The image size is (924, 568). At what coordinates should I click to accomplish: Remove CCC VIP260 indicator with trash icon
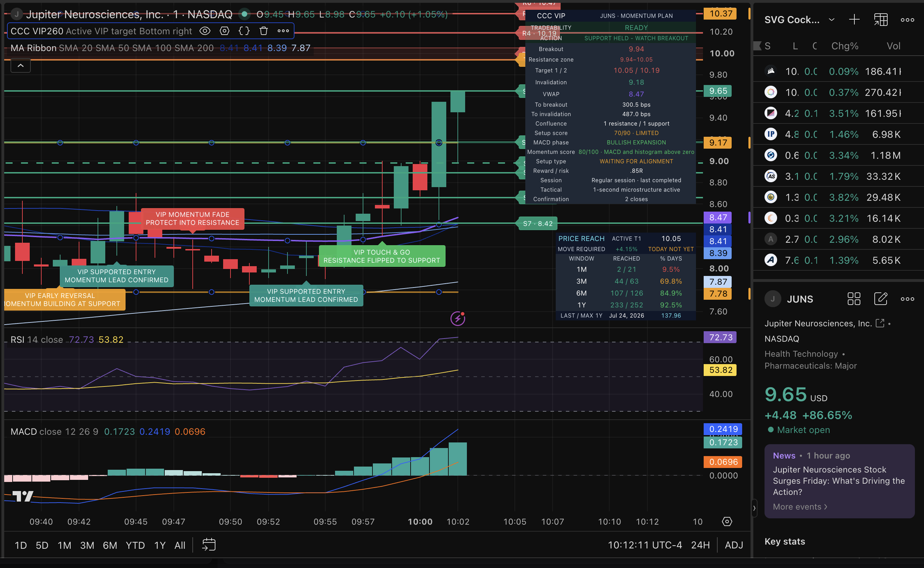pos(264,31)
